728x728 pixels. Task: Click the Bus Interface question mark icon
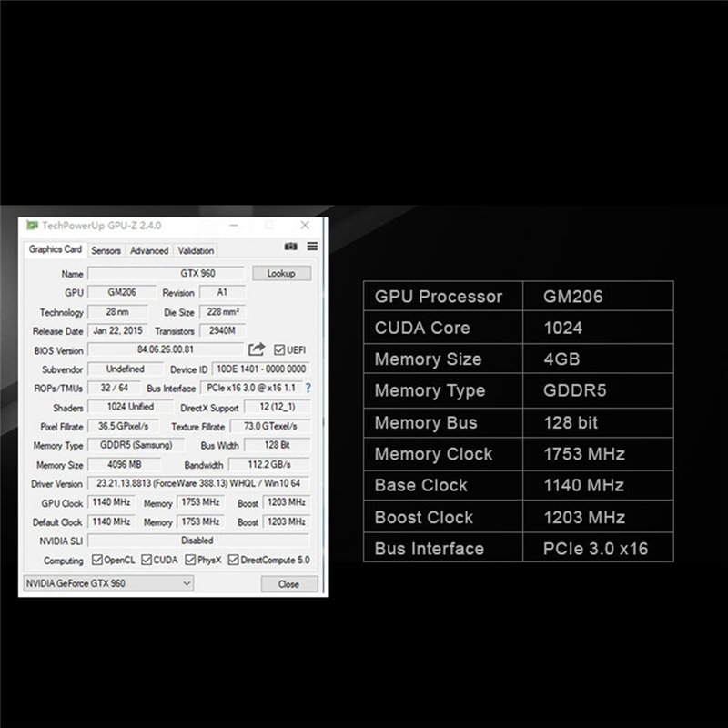pyautogui.click(x=308, y=388)
